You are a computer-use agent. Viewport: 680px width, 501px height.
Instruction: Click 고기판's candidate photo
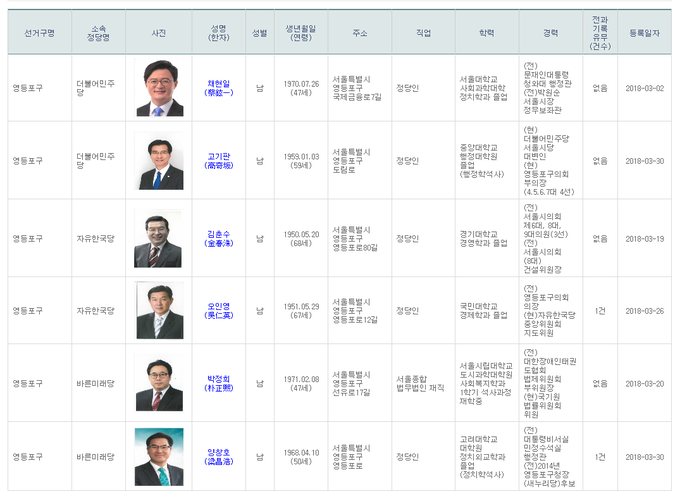pos(160,162)
